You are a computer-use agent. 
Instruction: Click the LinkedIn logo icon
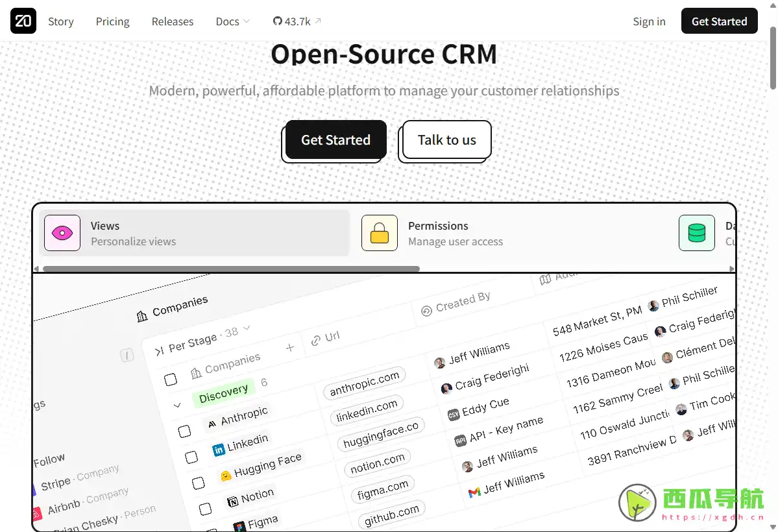pos(219,449)
